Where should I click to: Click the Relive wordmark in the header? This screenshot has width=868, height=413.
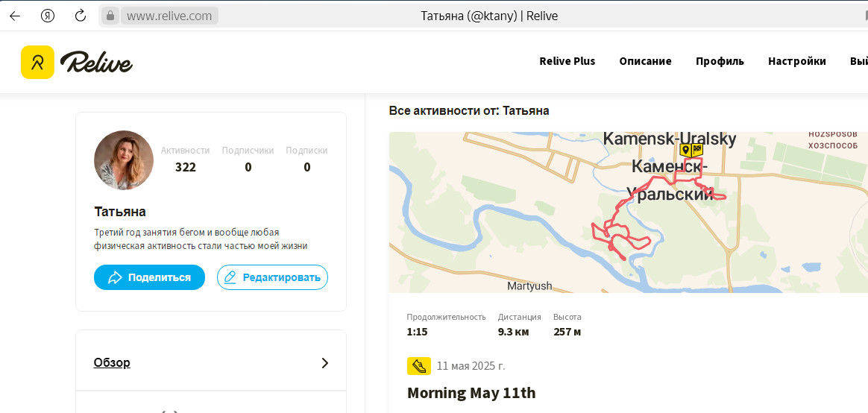pyautogui.click(x=96, y=62)
